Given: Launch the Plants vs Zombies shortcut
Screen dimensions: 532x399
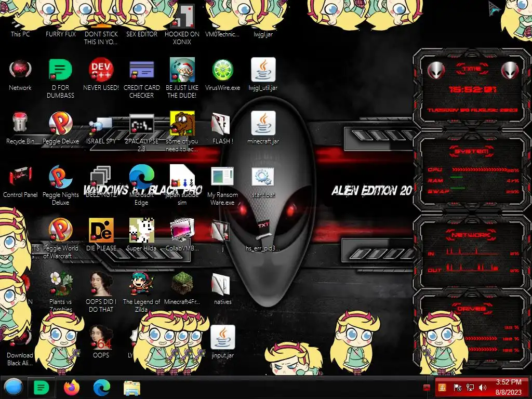Looking at the screenshot, I should point(60,283).
